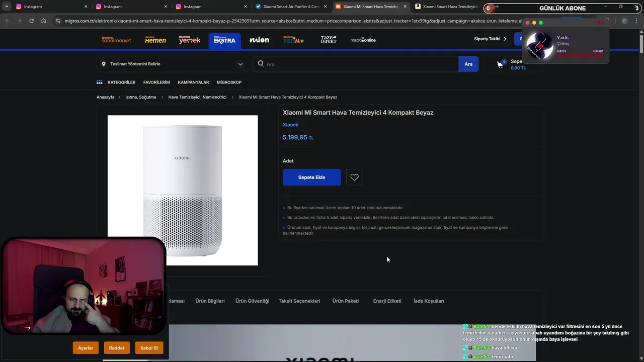Click the shopping cart icon
The height and width of the screenshot is (362, 644).
(500, 64)
